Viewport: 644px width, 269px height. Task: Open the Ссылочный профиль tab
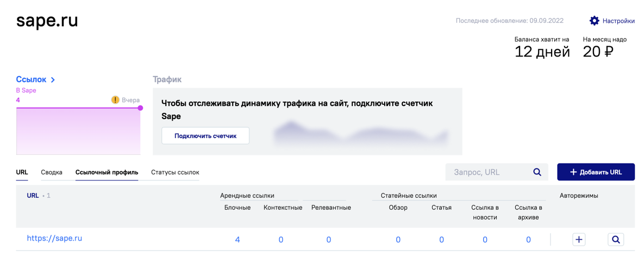point(107,172)
